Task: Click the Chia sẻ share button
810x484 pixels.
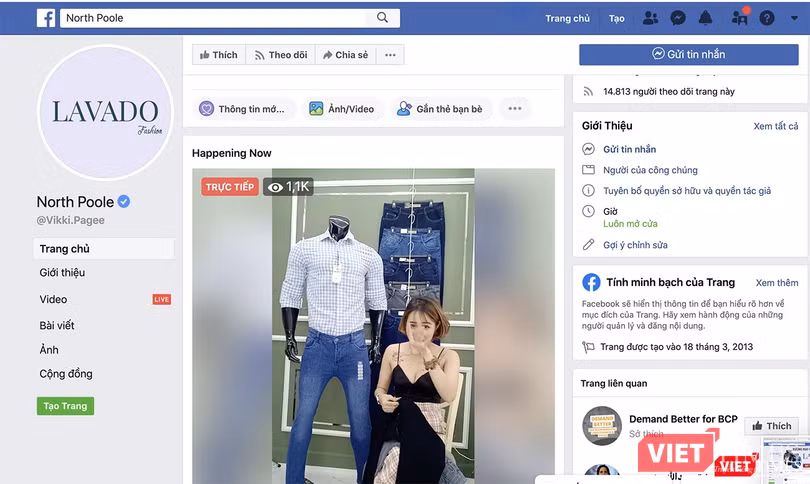Action: [346, 55]
